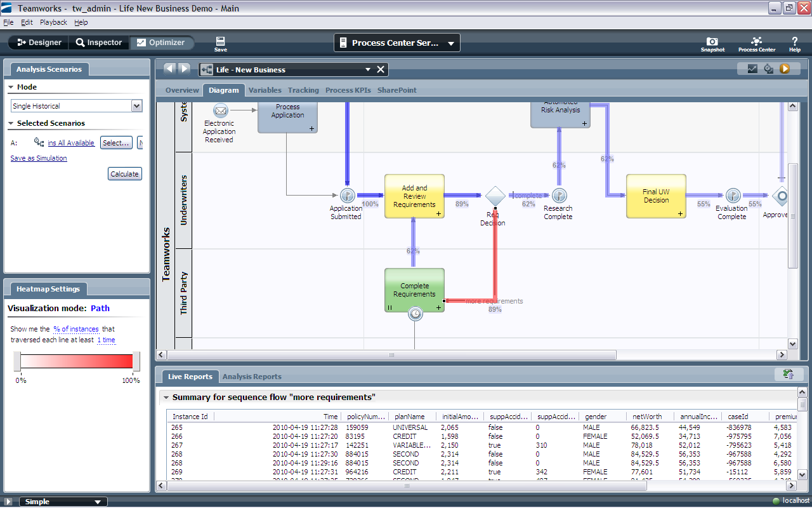Screen dimensions: 812x508
Task: Select the Automated Risk Analysis activity
Action: pos(560,114)
